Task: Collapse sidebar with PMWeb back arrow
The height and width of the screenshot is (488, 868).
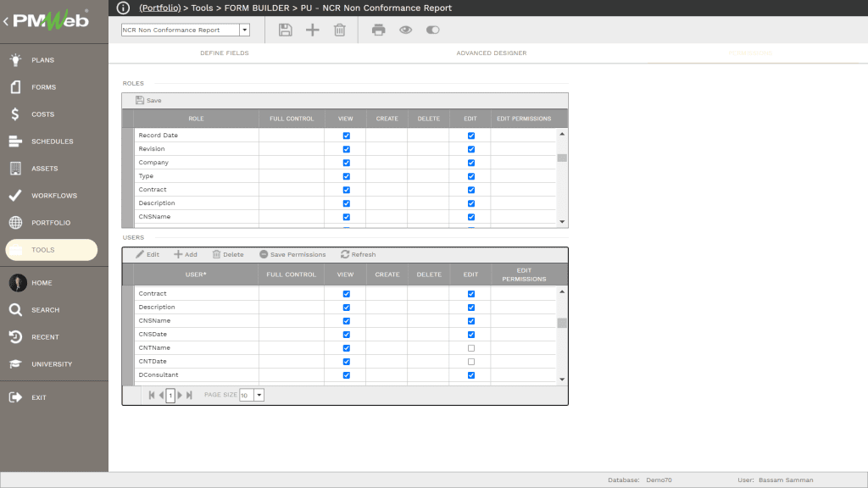Action: [6, 21]
